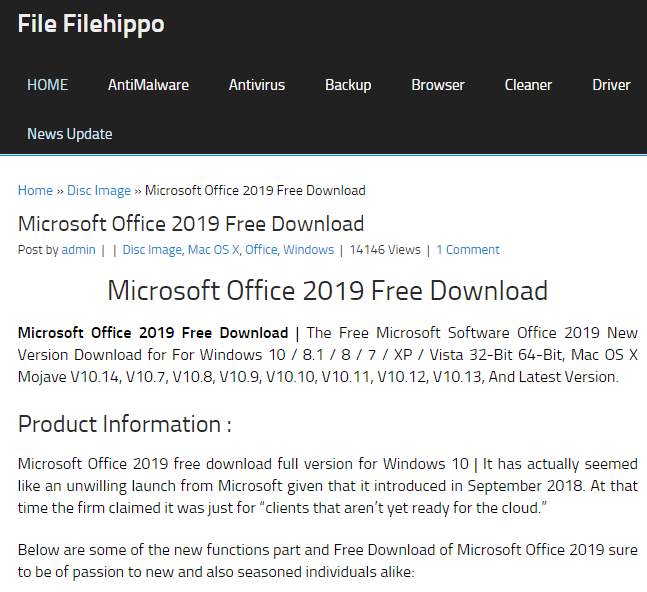Click the large centered article heading
This screenshot has height=592, width=647.
tap(327, 291)
